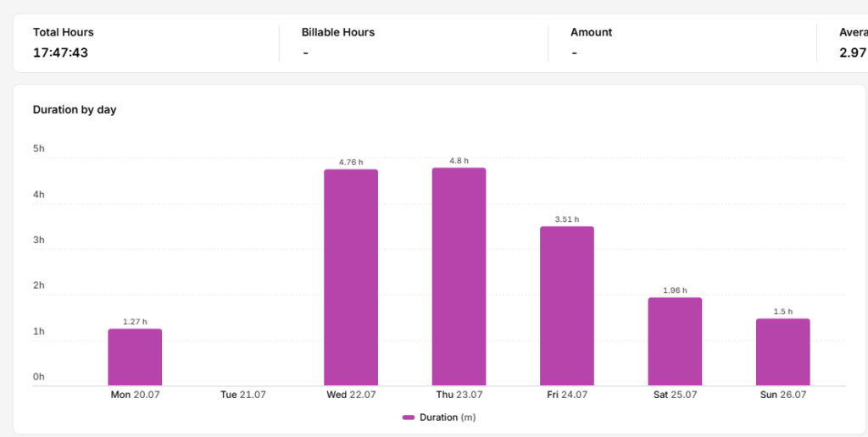Screen dimensions: 868x437
Task: Click the Duration by day title
Action: [75, 109]
